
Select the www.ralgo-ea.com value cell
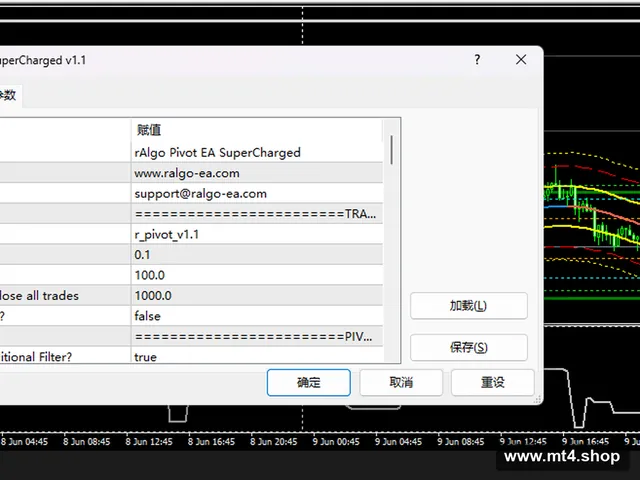pos(257,173)
